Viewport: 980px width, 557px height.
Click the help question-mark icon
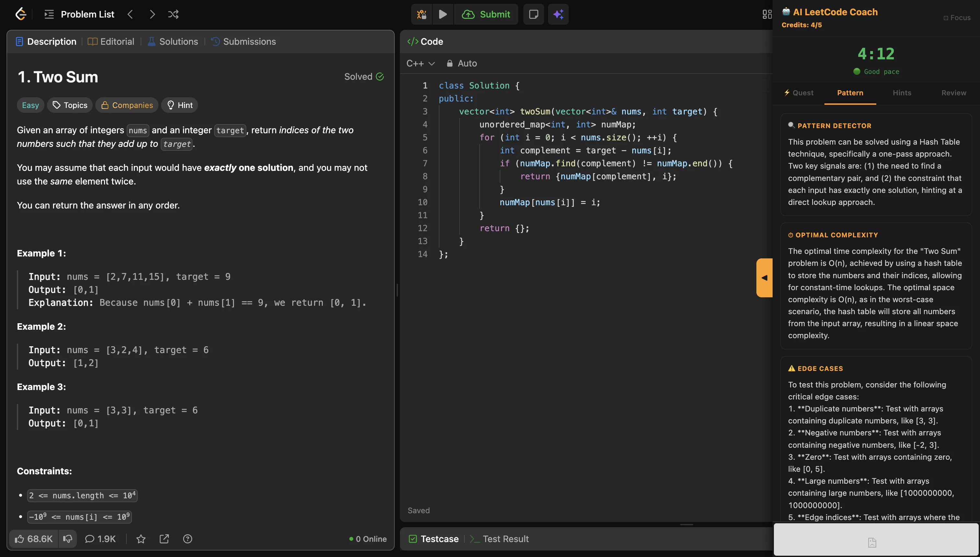point(187,539)
